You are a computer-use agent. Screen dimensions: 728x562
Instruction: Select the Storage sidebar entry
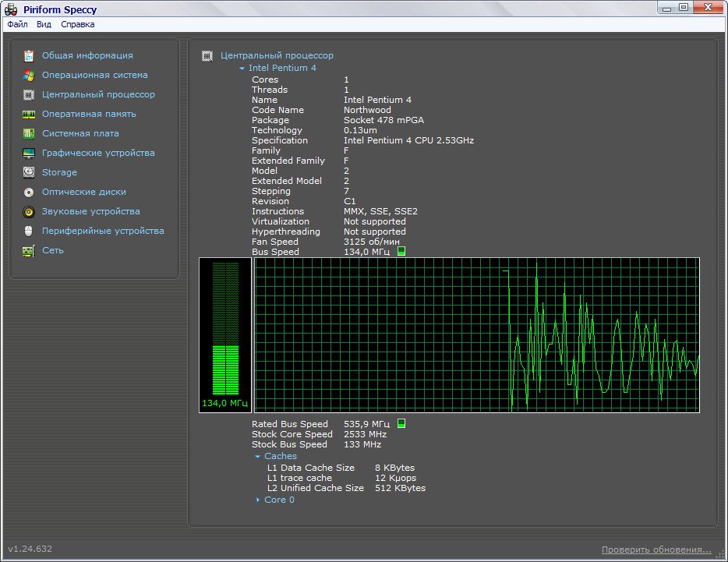(59, 172)
